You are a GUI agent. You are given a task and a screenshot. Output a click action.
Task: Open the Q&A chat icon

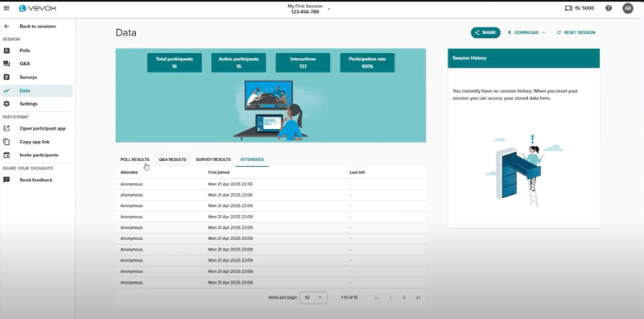coord(6,64)
